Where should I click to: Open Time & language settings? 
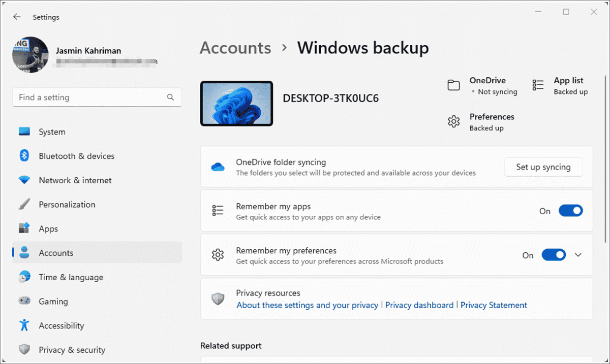97,277
